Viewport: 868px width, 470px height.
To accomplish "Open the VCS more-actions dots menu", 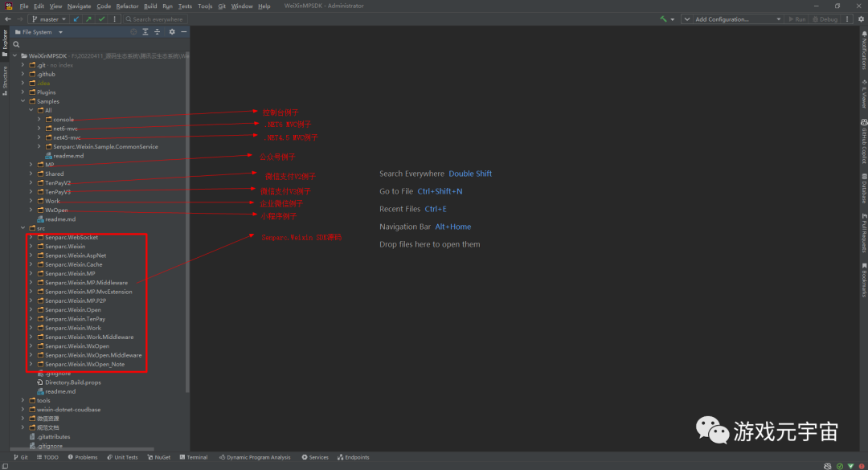I will point(115,18).
